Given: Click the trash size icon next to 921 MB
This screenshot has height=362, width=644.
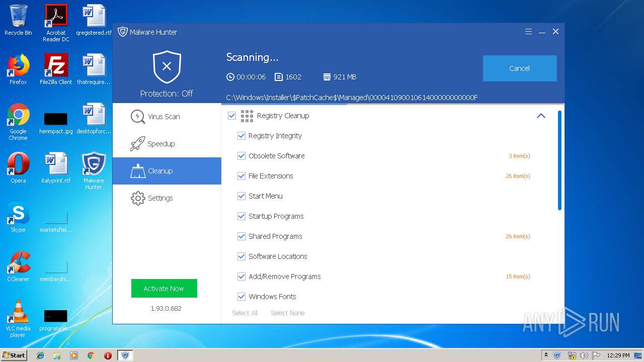Looking at the screenshot, I should [327, 77].
